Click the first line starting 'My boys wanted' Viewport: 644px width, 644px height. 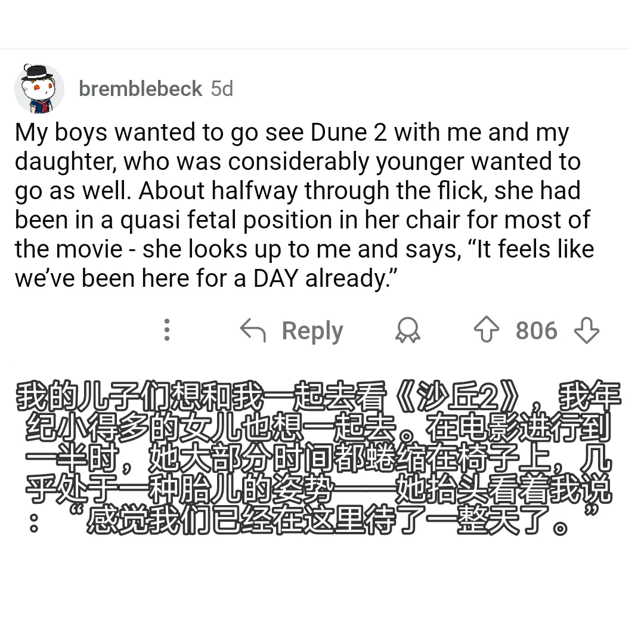[292, 133]
